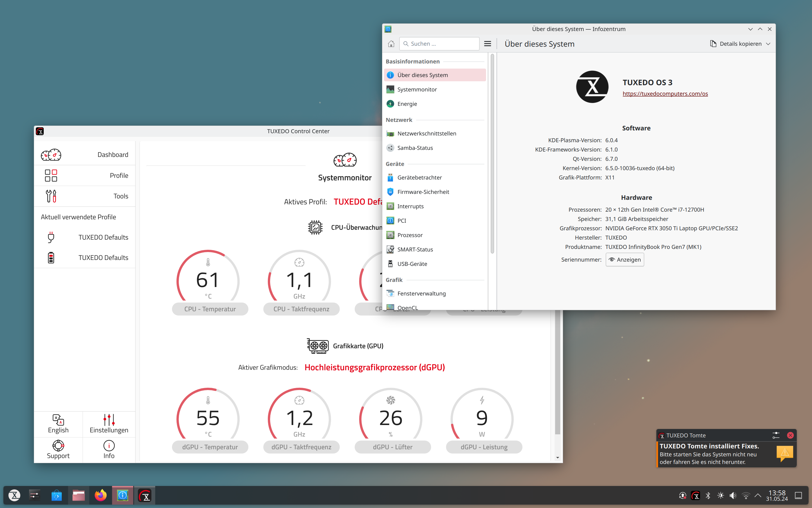Click the TUXEDO OS logo image
Viewport: 812px width, 508px height.
click(592, 87)
